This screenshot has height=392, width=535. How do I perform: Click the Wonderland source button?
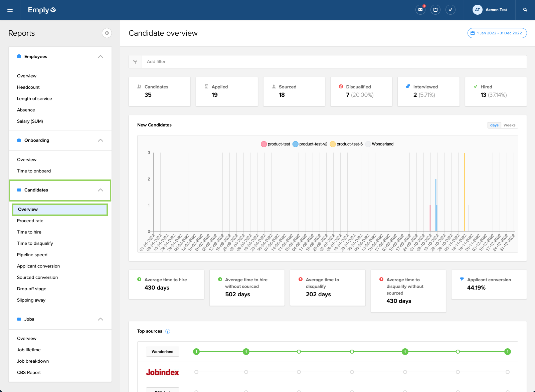pyautogui.click(x=163, y=352)
